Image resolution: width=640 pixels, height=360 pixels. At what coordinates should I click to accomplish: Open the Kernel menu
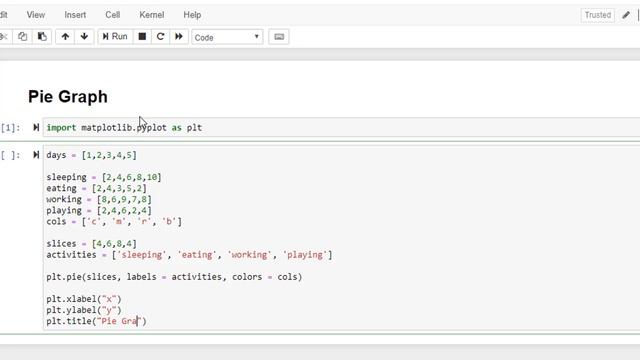coord(152,15)
